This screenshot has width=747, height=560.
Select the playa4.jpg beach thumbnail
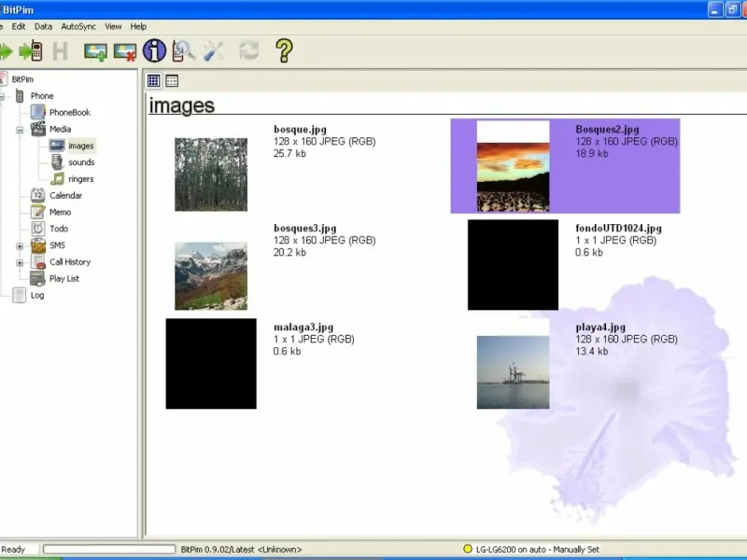pos(513,372)
